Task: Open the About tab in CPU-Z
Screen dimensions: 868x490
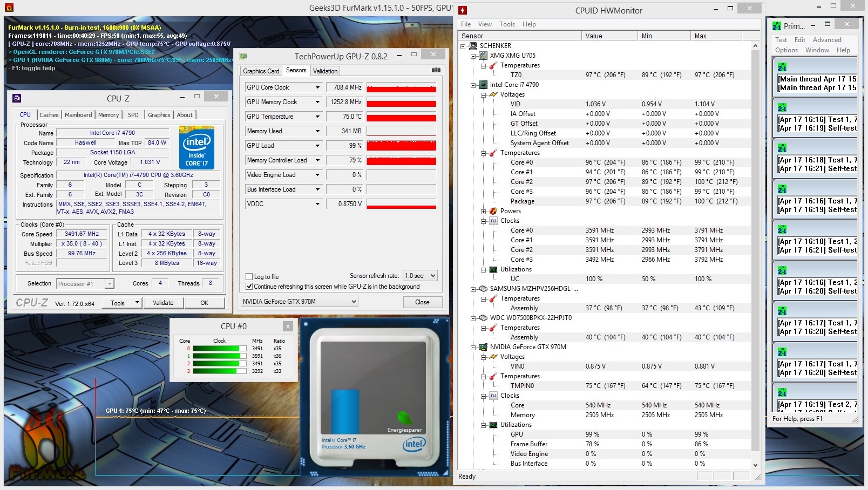Action: 185,115
